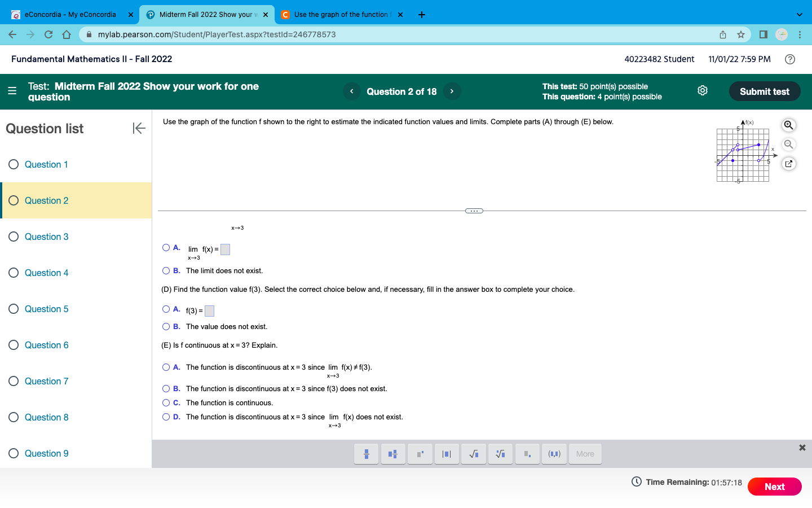
Task: Insert an nth root template
Action: pos(500,453)
